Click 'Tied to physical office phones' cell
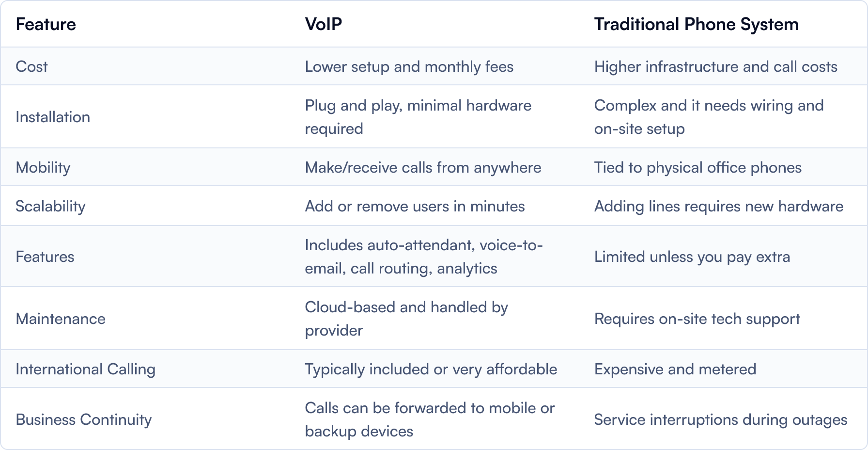The image size is (868, 450). click(x=697, y=168)
